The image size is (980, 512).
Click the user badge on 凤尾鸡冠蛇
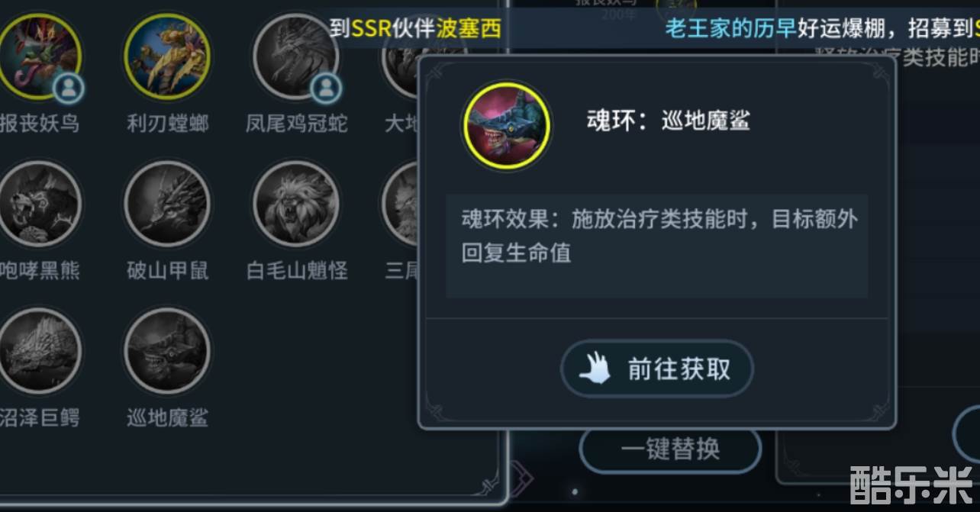tap(326, 89)
